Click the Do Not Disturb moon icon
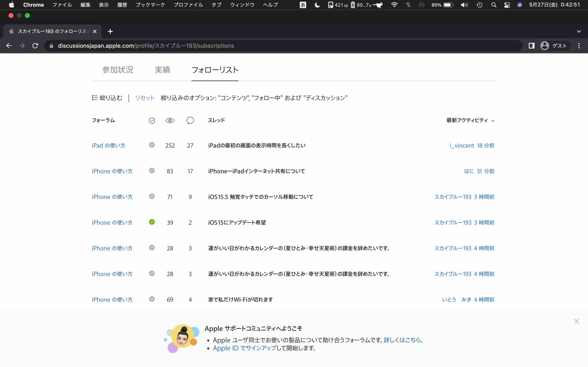Image resolution: width=588 pixels, height=367 pixels. pos(317,5)
